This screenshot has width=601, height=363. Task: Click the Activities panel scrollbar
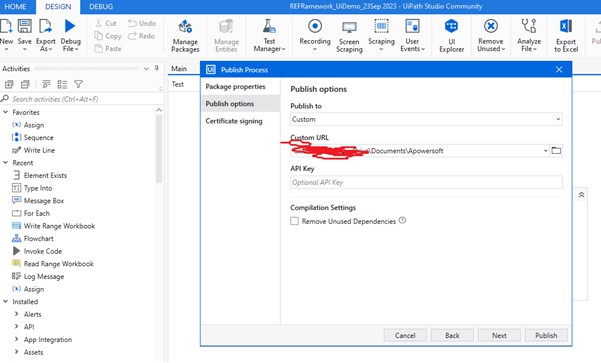[x=159, y=149]
